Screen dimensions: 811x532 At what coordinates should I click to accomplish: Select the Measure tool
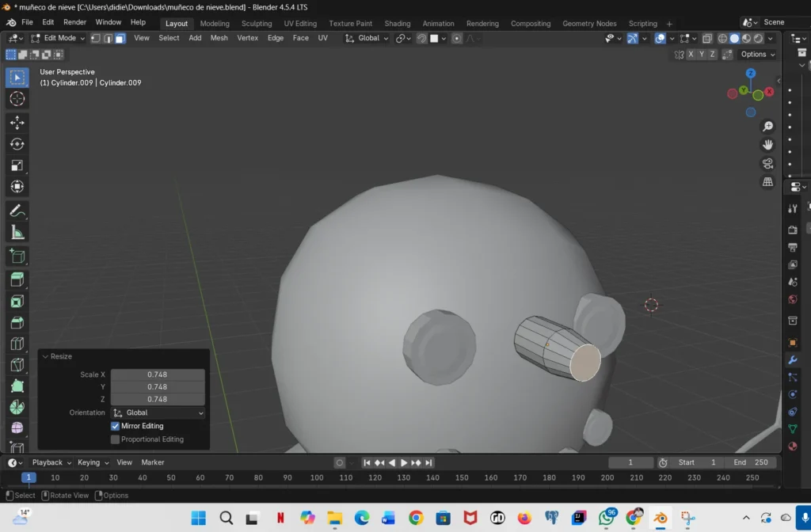[17, 232]
